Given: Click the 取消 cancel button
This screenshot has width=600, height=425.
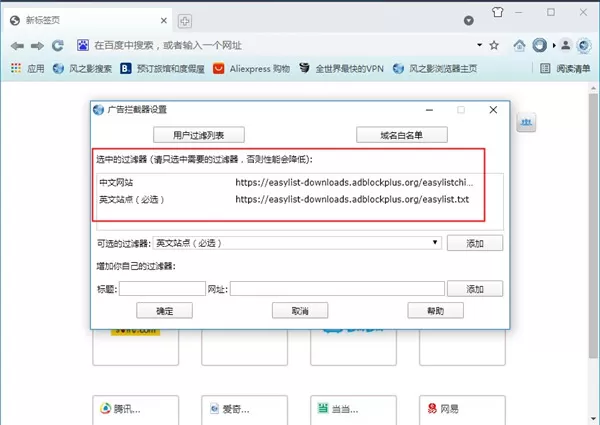Looking at the screenshot, I should coord(300,311).
